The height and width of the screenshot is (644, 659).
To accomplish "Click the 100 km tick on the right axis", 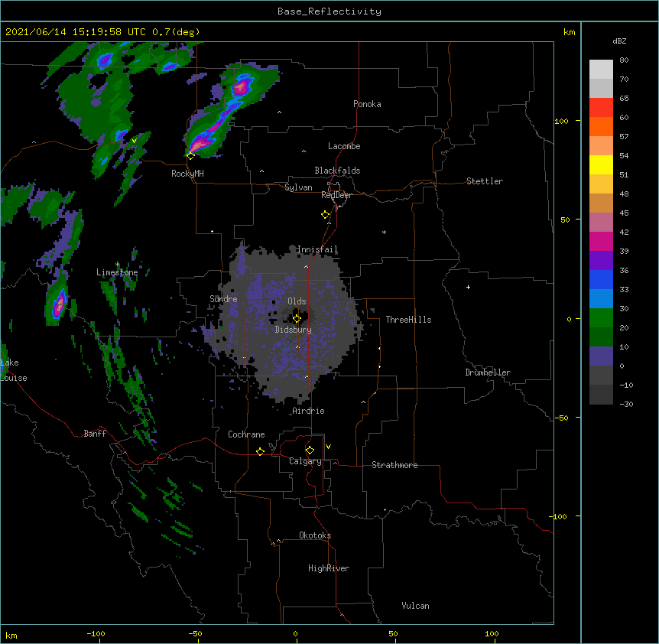I will pyautogui.click(x=561, y=121).
